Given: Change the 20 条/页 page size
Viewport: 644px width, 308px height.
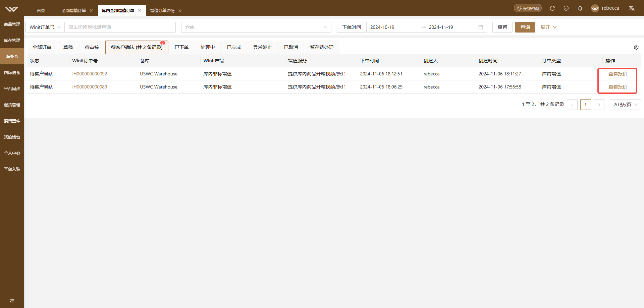Looking at the screenshot, I should click(x=625, y=105).
